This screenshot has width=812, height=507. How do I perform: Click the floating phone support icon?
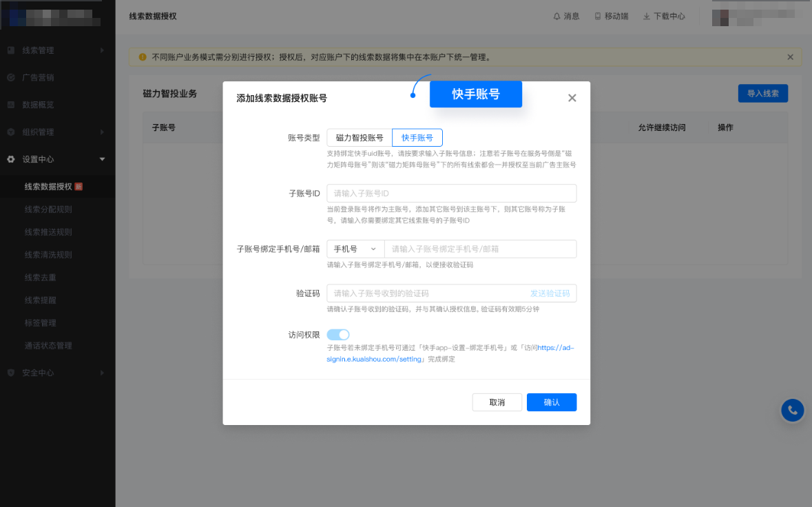792,410
